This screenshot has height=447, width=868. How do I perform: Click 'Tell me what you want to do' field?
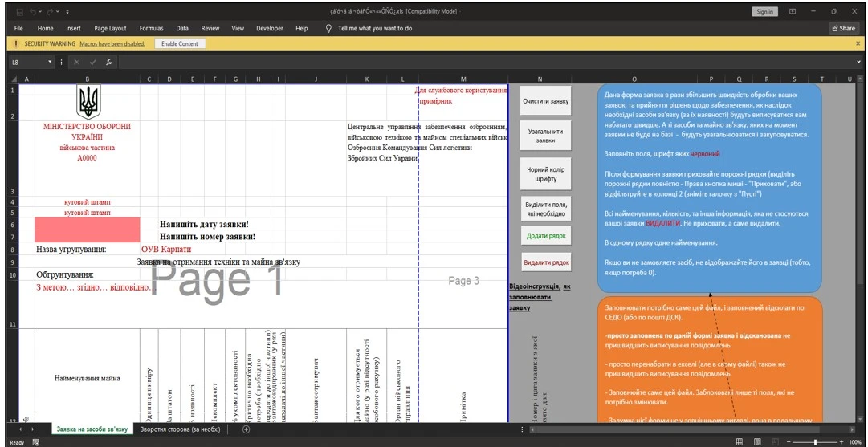[x=375, y=28]
